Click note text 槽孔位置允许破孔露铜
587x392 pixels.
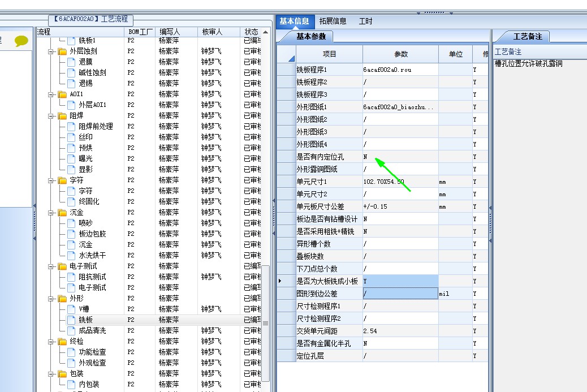[528, 64]
